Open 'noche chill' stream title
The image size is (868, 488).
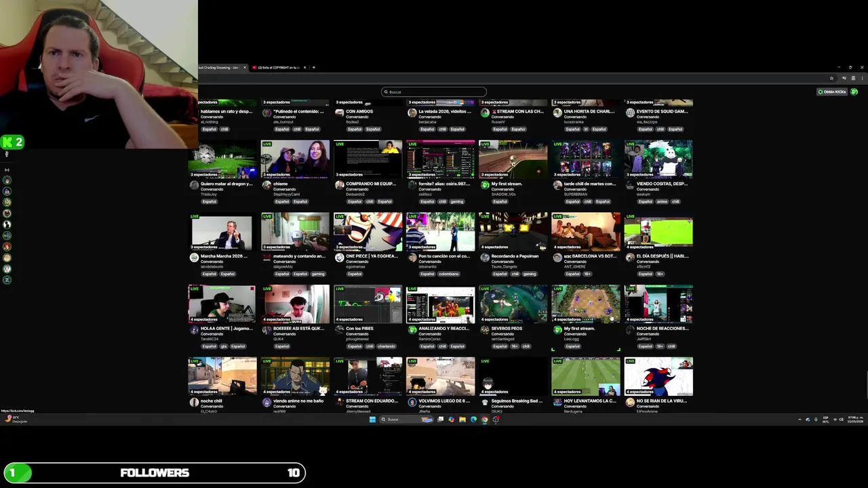point(211,401)
